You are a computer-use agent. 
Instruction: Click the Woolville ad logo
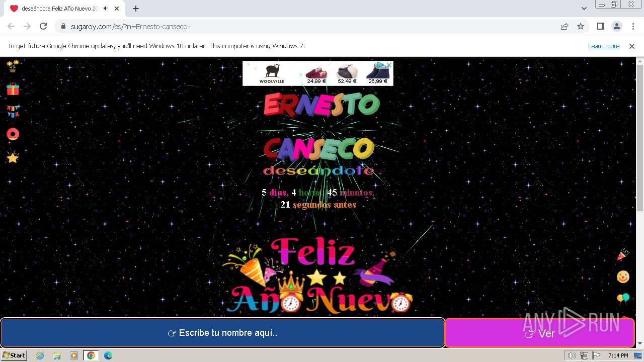click(x=272, y=73)
